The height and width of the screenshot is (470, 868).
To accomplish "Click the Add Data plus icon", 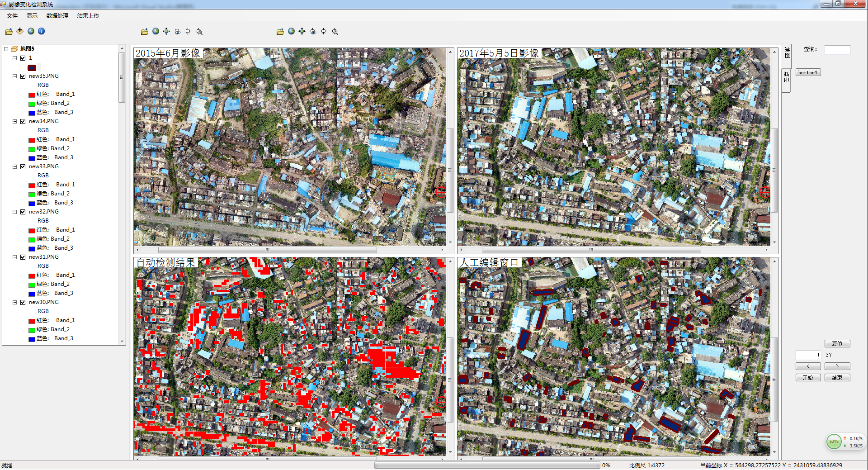I will click(x=20, y=31).
